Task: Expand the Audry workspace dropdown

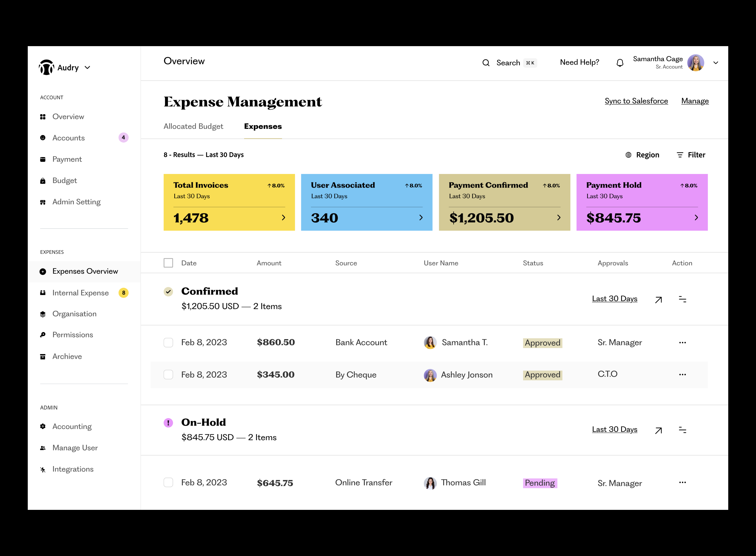Action: [x=88, y=68]
